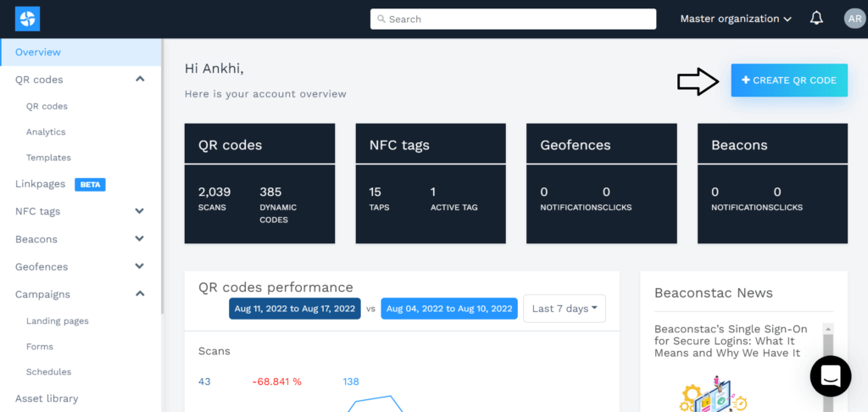Collapse the Campaigns sidebar section
Image resolution: width=868 pixels, height=412 pixels.
pyautogui.click(x=140, y=293)
